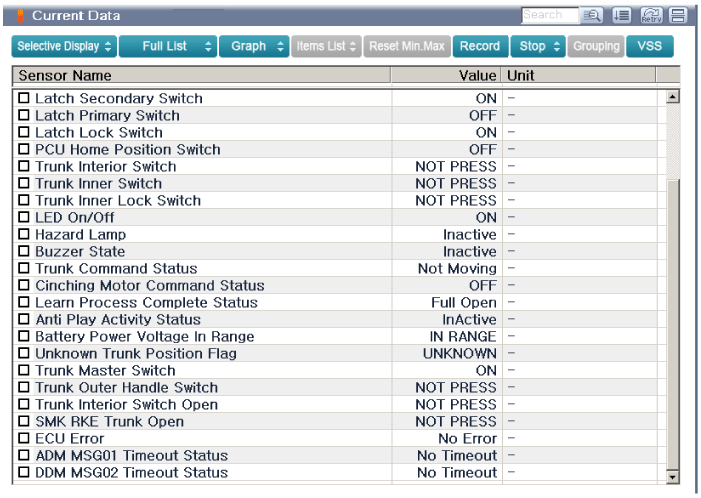Enable the ECU Error checkbox

click(x=24, y=439)
